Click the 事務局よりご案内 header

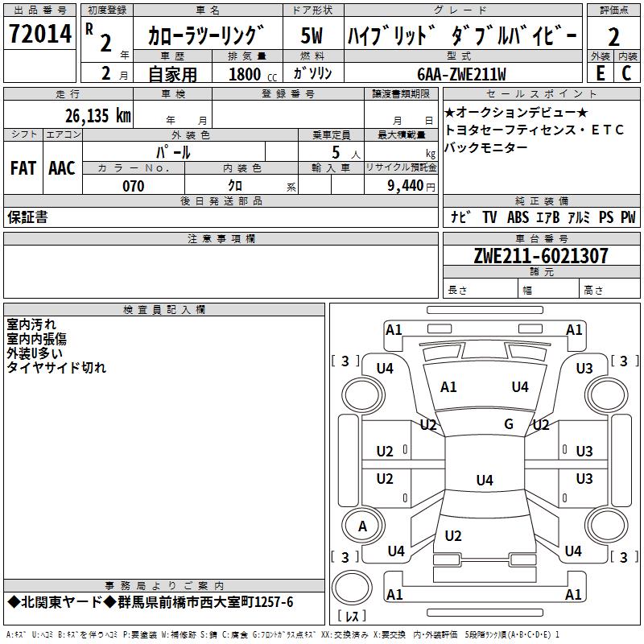pos(164,586)
